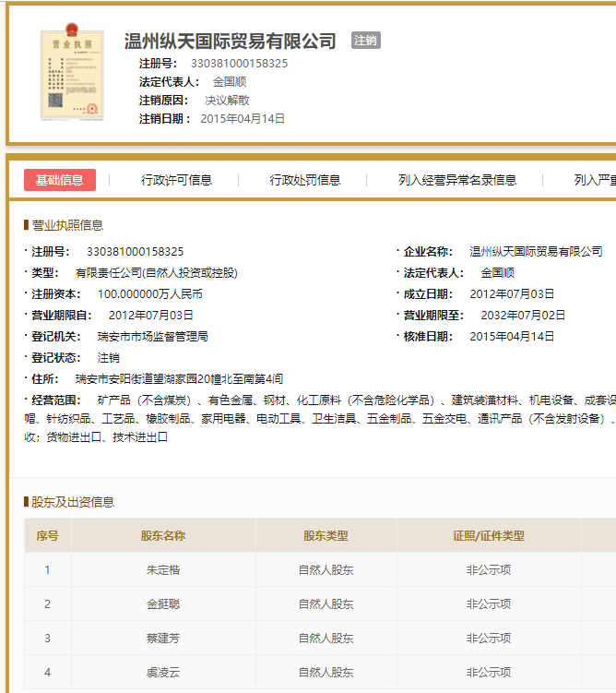The height and width of the screenshot is (693, 616).
Task: Switch to 行政许可信息 tab
Action: pyautogui.click(x=176, y=180)
